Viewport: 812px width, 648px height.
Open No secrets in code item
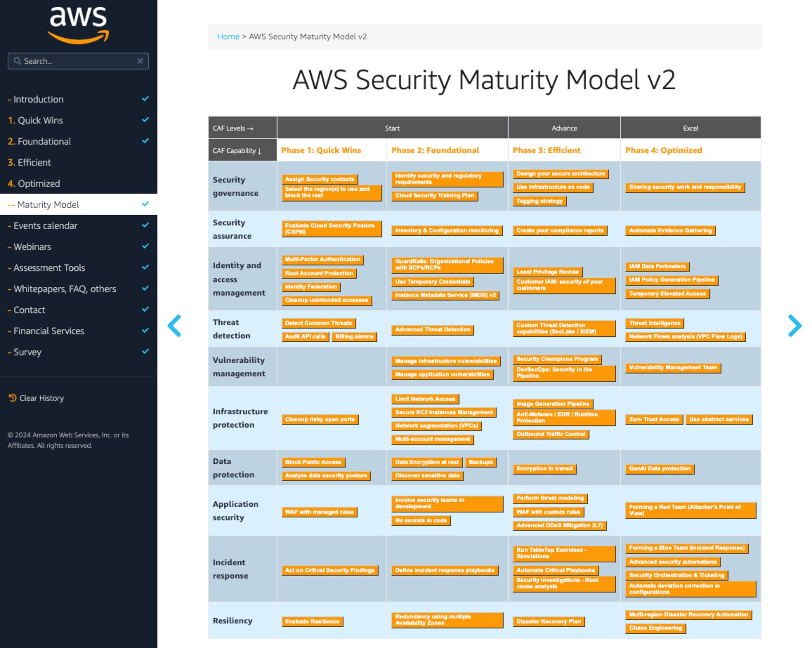tap(421, 521)
